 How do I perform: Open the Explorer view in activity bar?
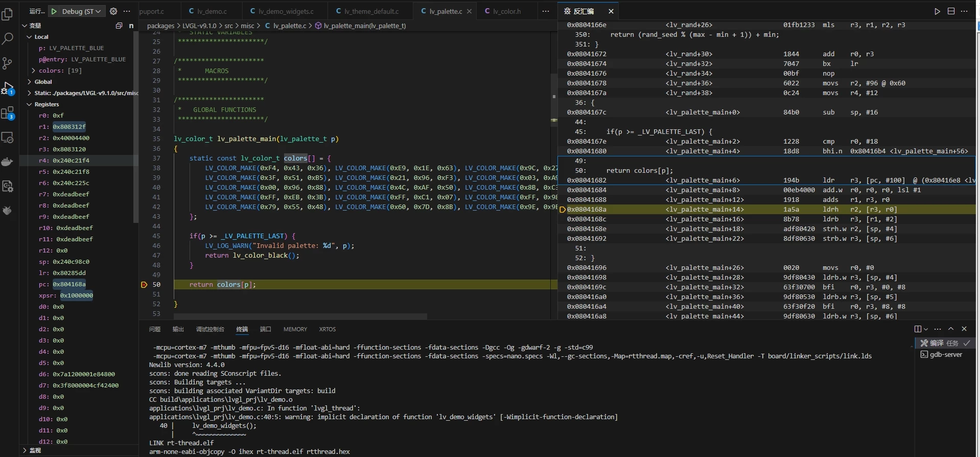pyautogui.click(x=8, y=14)
